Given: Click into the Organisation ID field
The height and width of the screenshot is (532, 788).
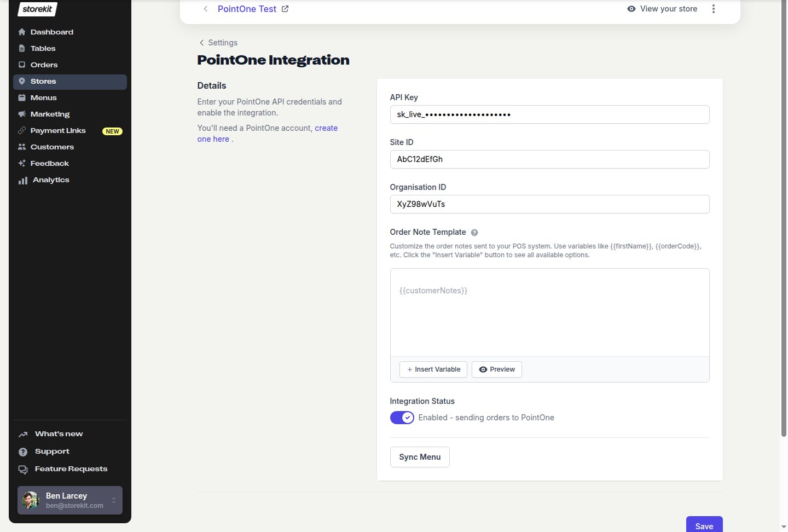Looking at the screenshot, I should coord(549,204).
